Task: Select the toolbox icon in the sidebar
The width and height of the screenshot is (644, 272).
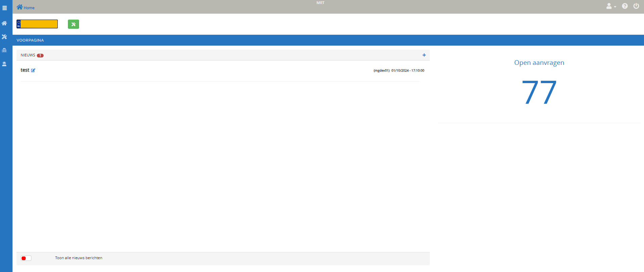Action: [4, 50]
